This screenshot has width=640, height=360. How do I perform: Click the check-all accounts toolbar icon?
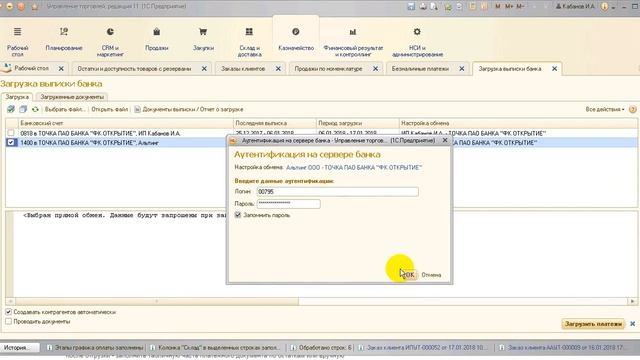click(x=11, y=109)
